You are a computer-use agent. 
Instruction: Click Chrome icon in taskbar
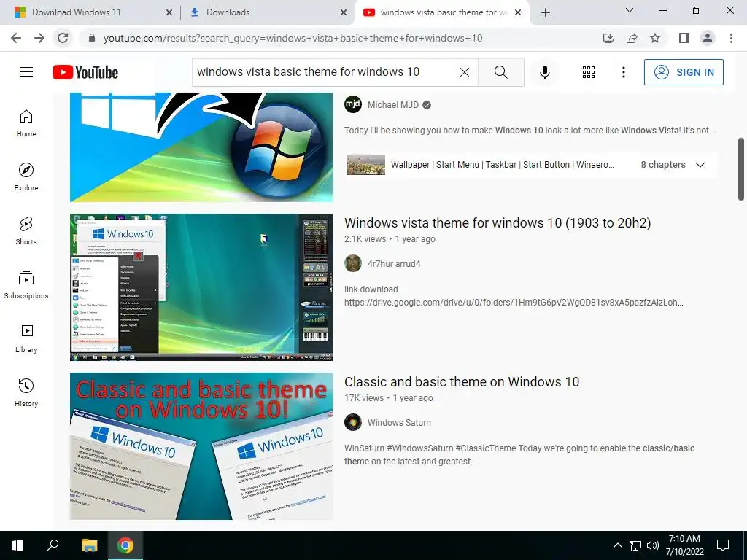pos(125,545)
